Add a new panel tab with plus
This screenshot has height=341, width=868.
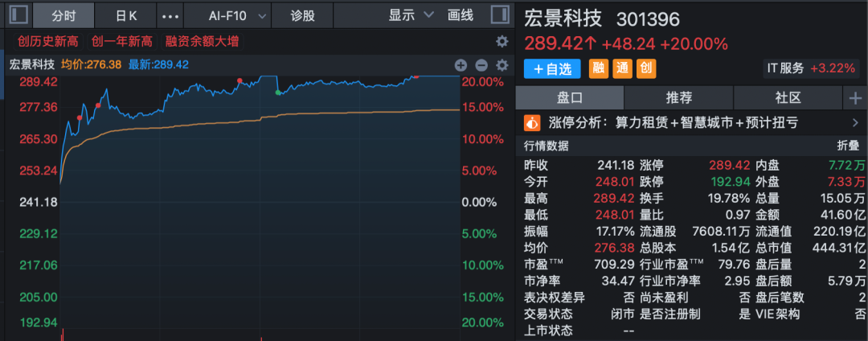[855, 99]
